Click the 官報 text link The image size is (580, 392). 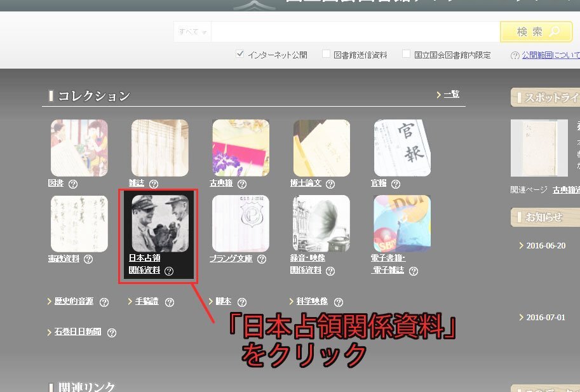[379, 183]
